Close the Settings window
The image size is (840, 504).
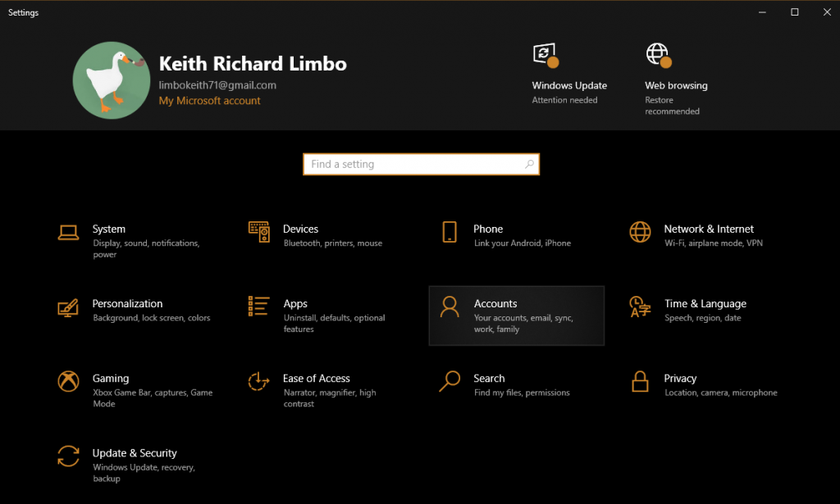(x=827, y=12)
